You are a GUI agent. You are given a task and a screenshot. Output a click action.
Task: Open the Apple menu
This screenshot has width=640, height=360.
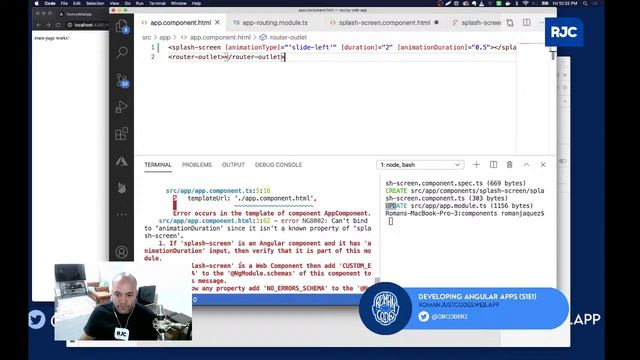pyautogui.click(x=37, y=3)
